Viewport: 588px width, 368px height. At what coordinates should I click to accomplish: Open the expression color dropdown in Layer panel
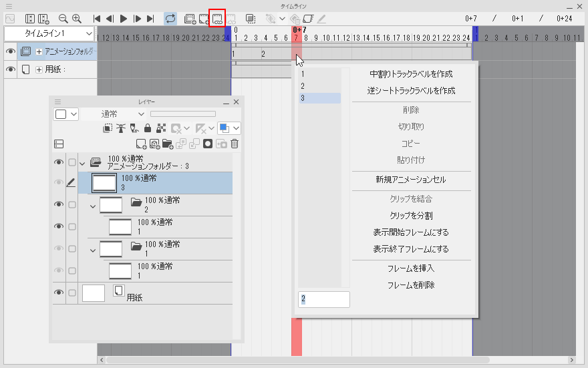(66, 114)
